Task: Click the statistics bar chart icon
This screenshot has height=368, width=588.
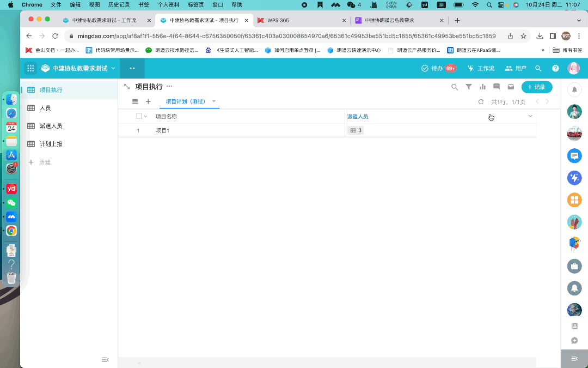Action: click(x=482, y=87)
